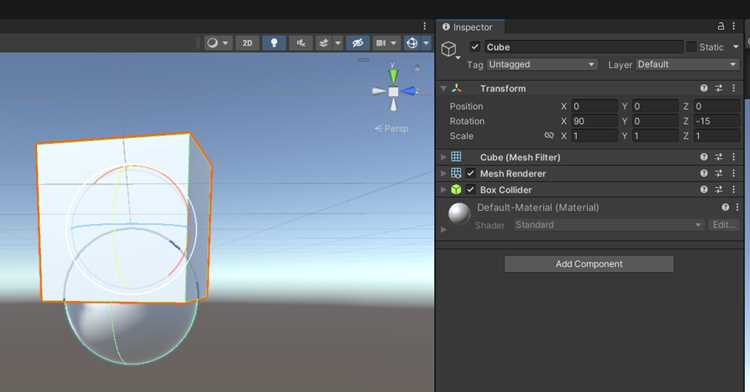Open the scene effects dropdown arrow
The width and height of the screenshot is (750, 392).
pyautogui.click(x=338, y=43)
